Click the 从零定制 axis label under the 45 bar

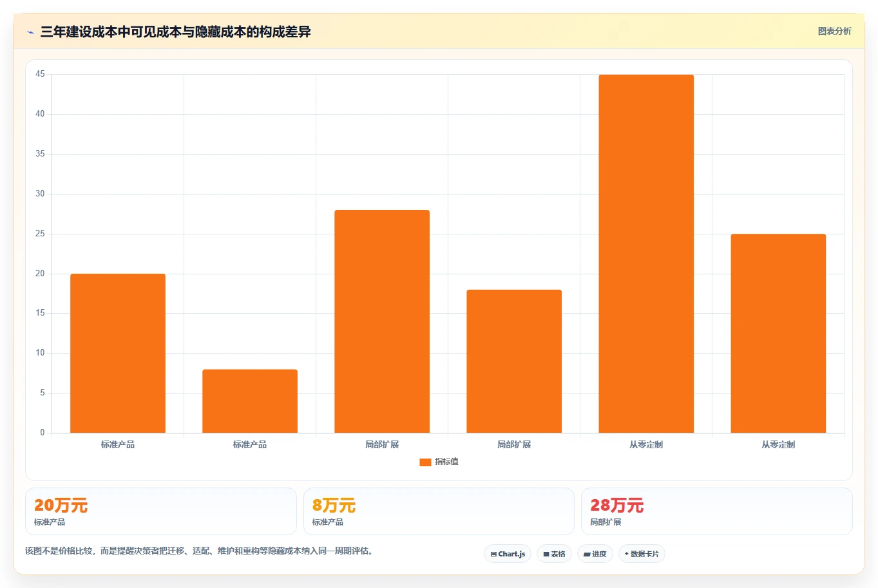tap(646, 444)
